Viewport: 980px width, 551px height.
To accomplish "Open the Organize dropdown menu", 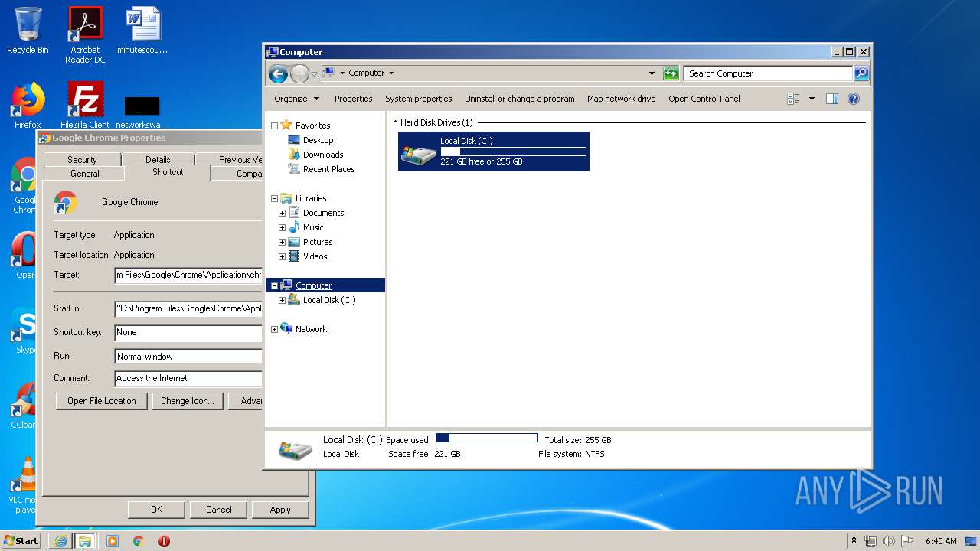I will click(x=296, y=99).
